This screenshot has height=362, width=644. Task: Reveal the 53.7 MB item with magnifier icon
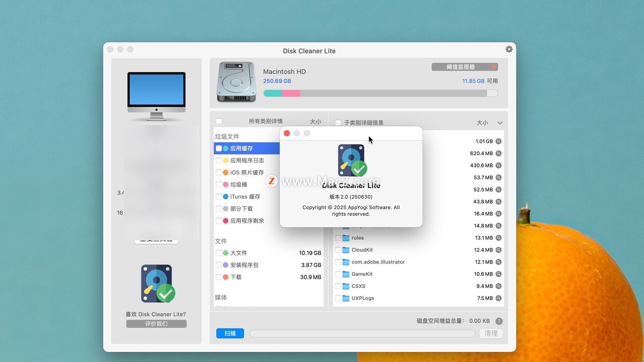pyautogui.click(x=498, y=178)
